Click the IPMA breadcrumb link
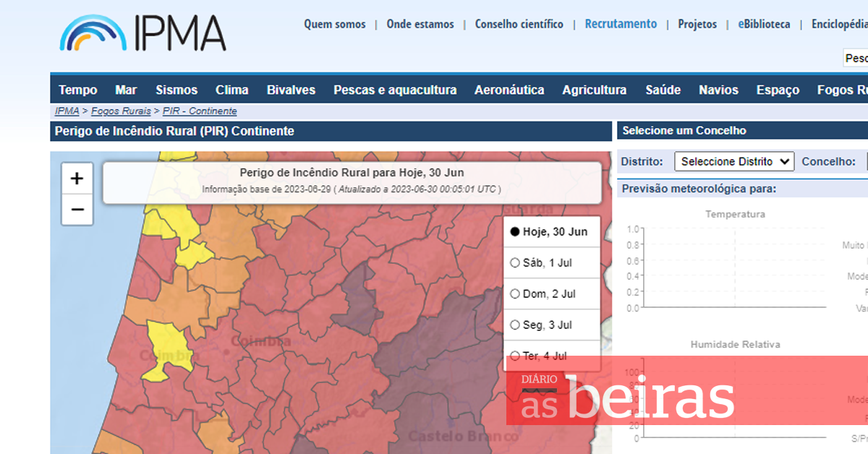 coord(67,111)
